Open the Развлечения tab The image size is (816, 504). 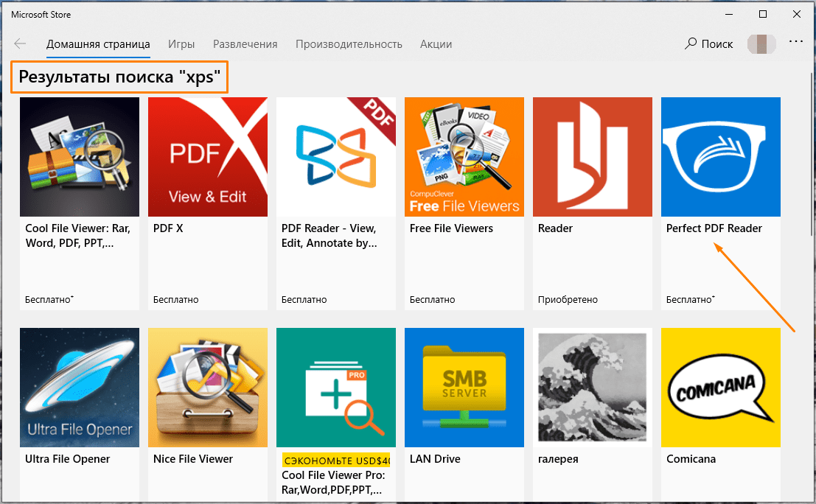[x=245, y=44]
